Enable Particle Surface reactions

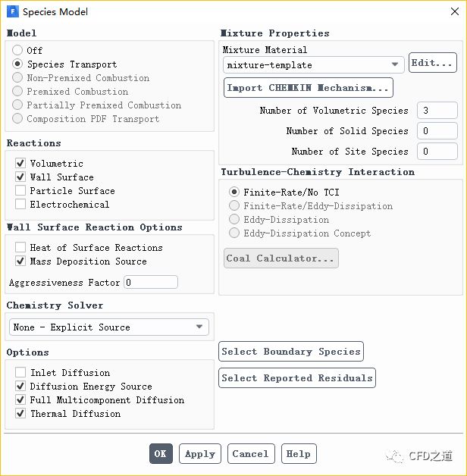[x=20, y=190]
